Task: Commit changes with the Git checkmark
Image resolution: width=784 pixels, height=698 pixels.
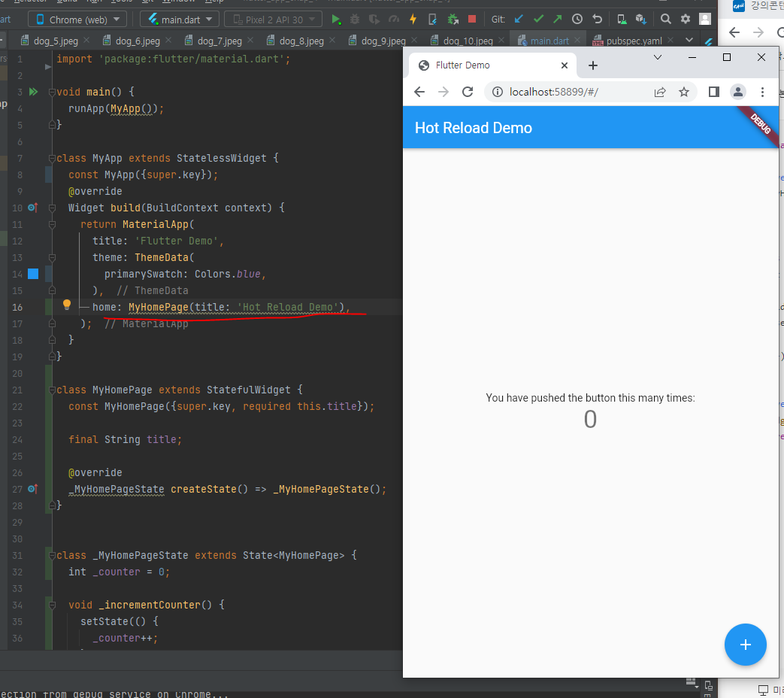Action: pyautogui.click(x=538, y=19)
